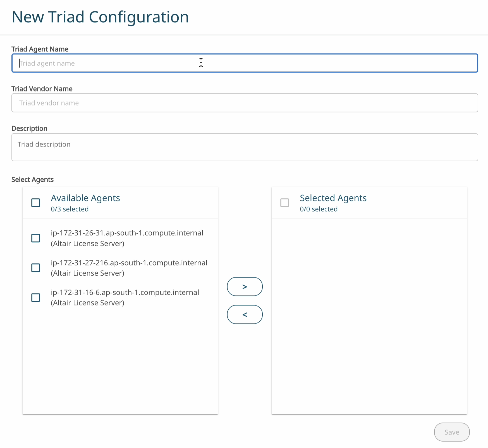The image size is (488, 448).
Task: Click the "Triad Agent Name" field label
Action: (x=40, y=49)
